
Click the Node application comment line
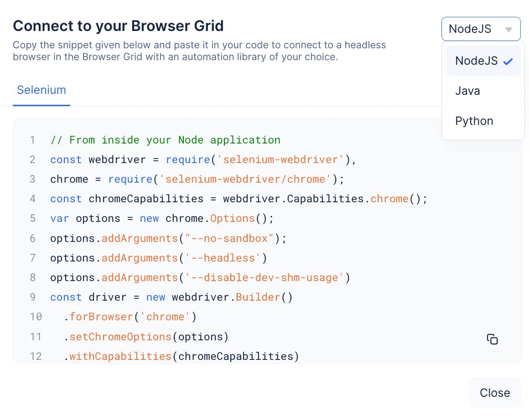point(165,140)
